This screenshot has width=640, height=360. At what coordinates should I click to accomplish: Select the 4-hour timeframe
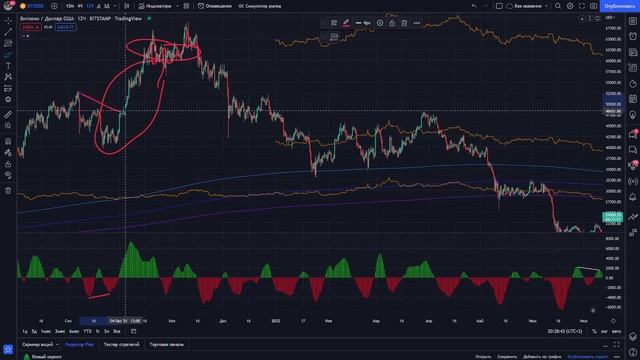click(80, 6)
